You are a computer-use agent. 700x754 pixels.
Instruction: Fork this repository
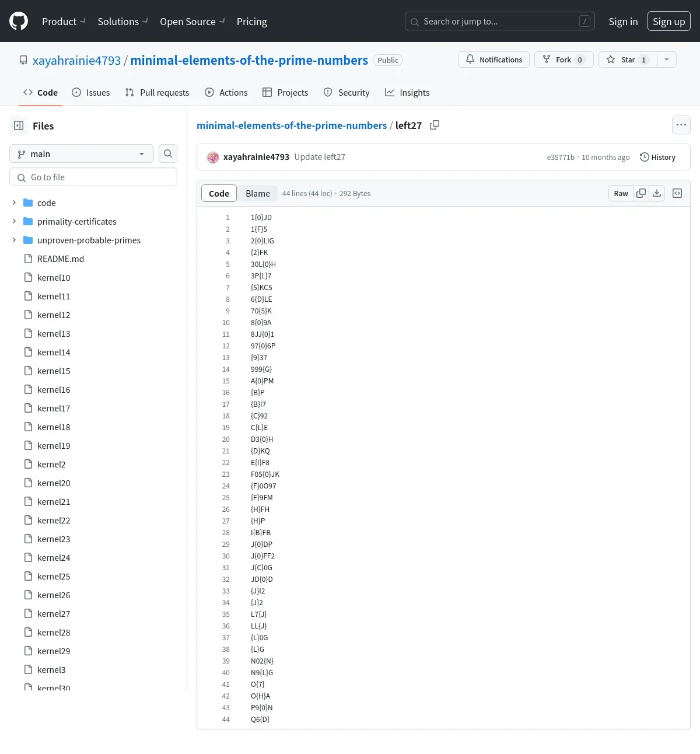coord(563,60)
